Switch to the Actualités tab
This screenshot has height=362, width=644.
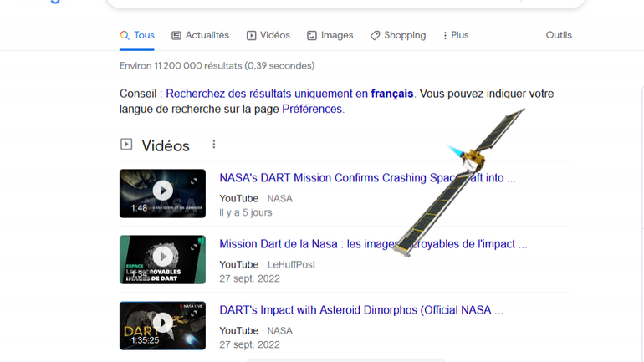coord(200,35)
